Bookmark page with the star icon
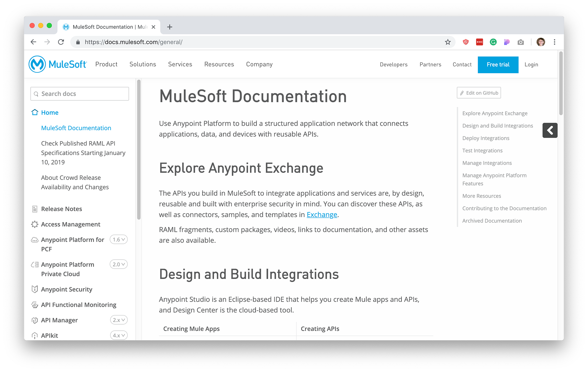Image resolution: width=588 pixels, height=372 pixels. coord(448,42)
